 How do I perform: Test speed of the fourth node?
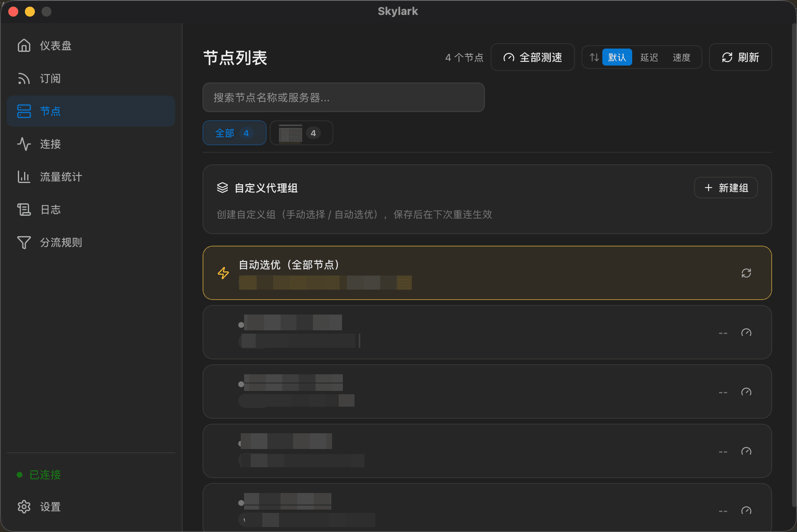coord(746,510)
